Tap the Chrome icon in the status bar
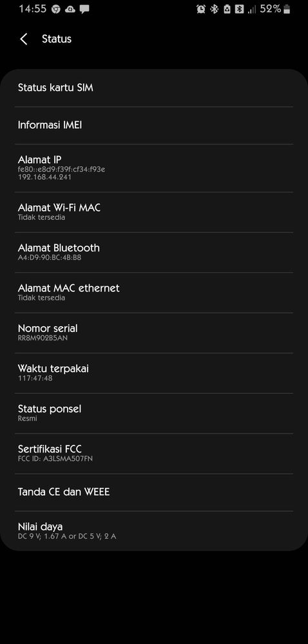The height and width of the screenshot is (644, 308). point(56,9)
